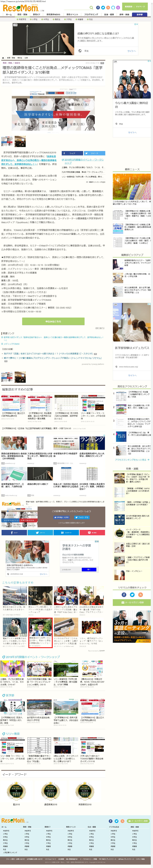Viewport: 153px width, 868px height.
Task: Click the red Pocket share bar
Action: tap(92, 533)
